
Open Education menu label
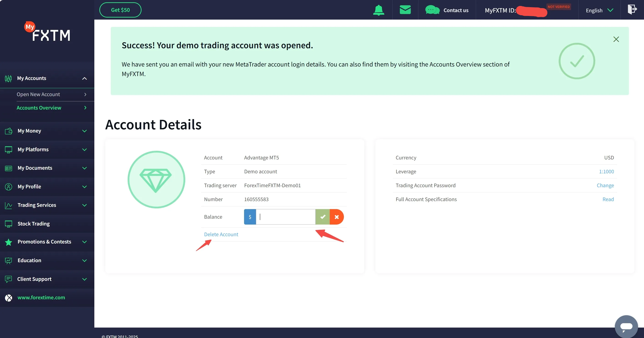pos(29,261)
